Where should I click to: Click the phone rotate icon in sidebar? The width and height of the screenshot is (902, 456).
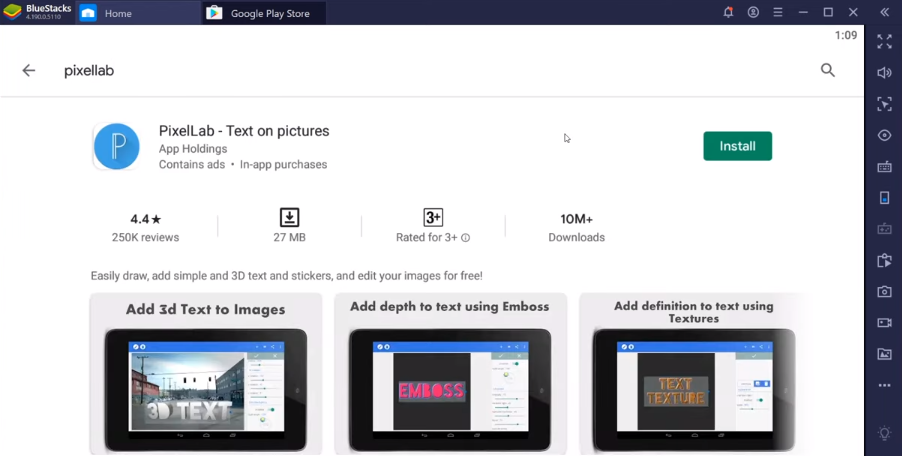tap(884, 198)
